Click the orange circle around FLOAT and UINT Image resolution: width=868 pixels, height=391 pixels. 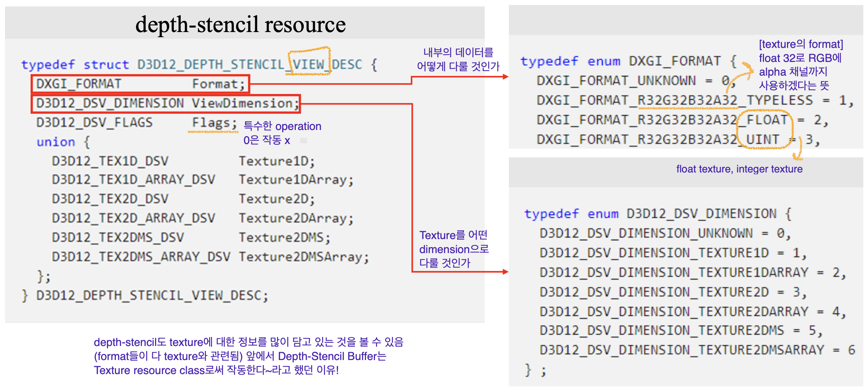coord(765,130)
